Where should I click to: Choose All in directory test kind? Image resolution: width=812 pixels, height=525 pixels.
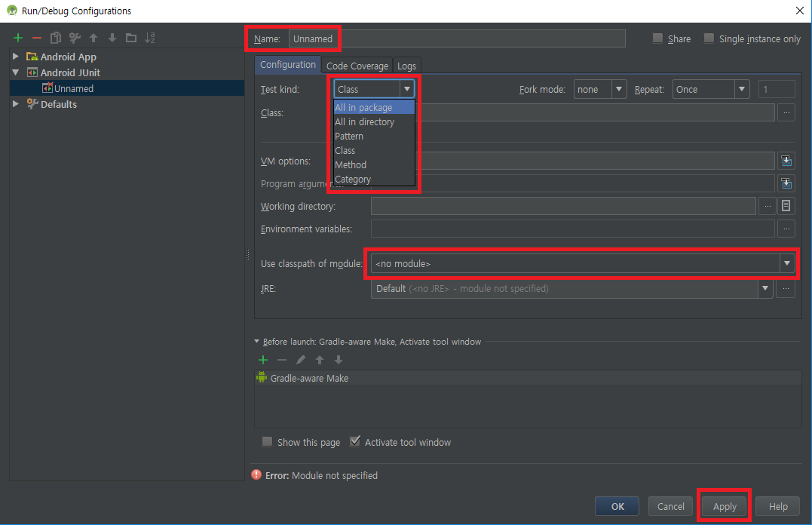tap(374, 121)
